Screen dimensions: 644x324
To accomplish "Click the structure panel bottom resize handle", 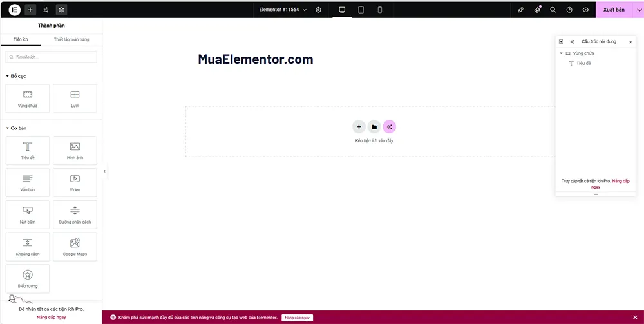I will coord(596,195).
